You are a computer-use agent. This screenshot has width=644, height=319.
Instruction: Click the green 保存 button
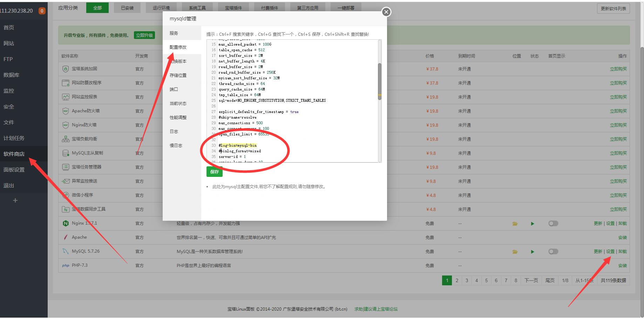pos(214,172)
